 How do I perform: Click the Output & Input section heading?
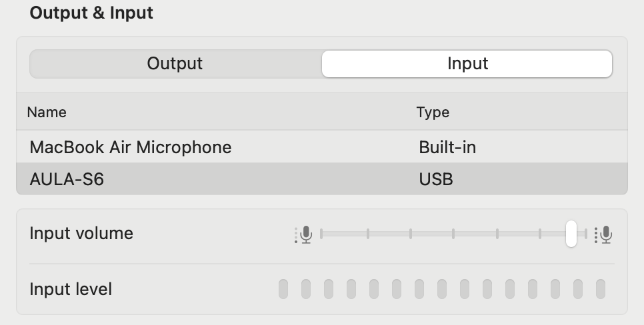91,13
